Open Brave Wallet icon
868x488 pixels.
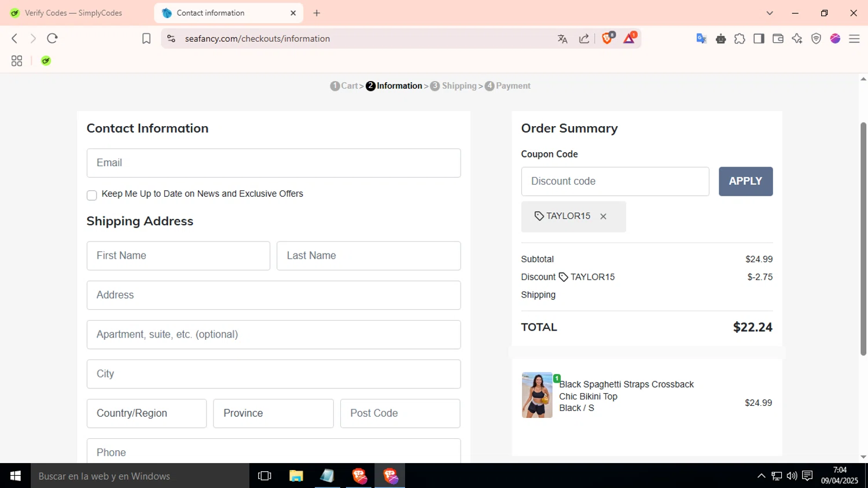778,39
